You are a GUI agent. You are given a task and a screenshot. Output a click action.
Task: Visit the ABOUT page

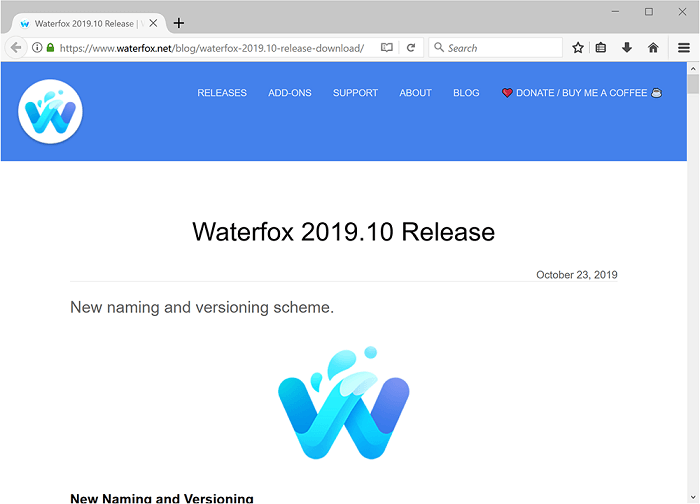[x=415, y=93]
